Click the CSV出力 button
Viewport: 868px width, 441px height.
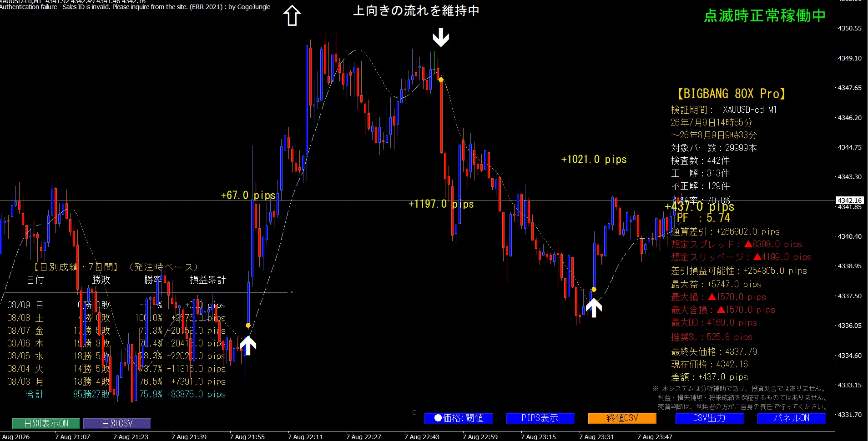[x=709, y=418]
